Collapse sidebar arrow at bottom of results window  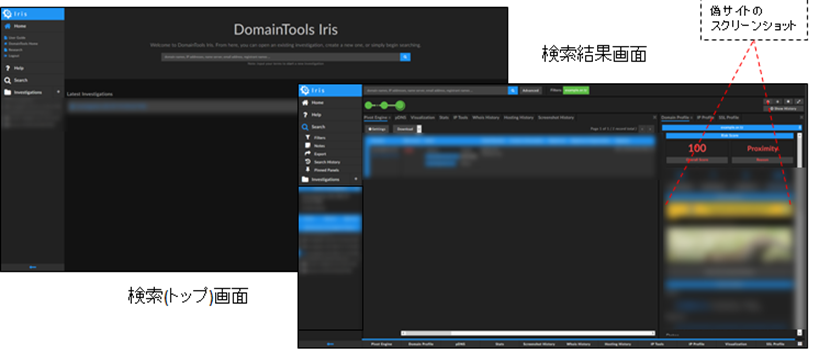330,344
